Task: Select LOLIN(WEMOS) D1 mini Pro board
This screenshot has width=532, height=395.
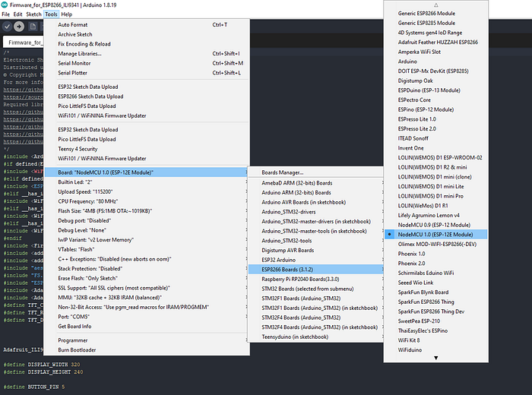Action: coord(436,196)
